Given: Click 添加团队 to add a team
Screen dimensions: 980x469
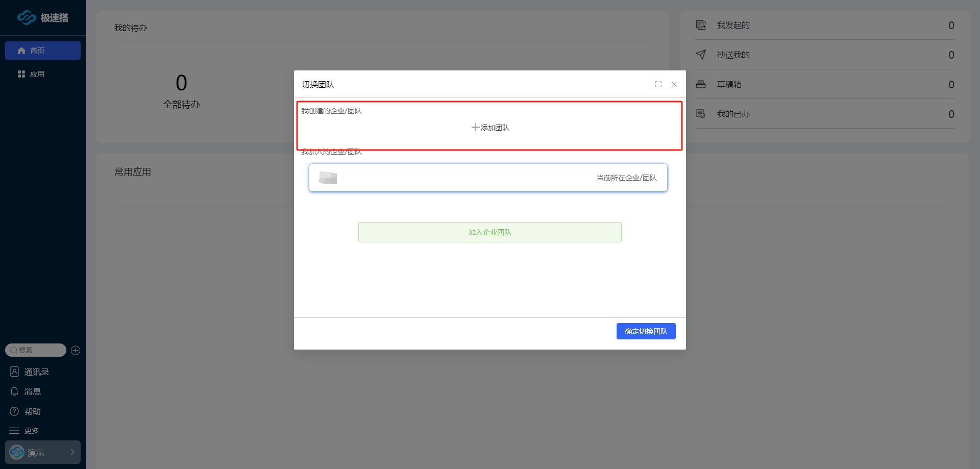Looking at the screenshot, I should click(490, 128).
